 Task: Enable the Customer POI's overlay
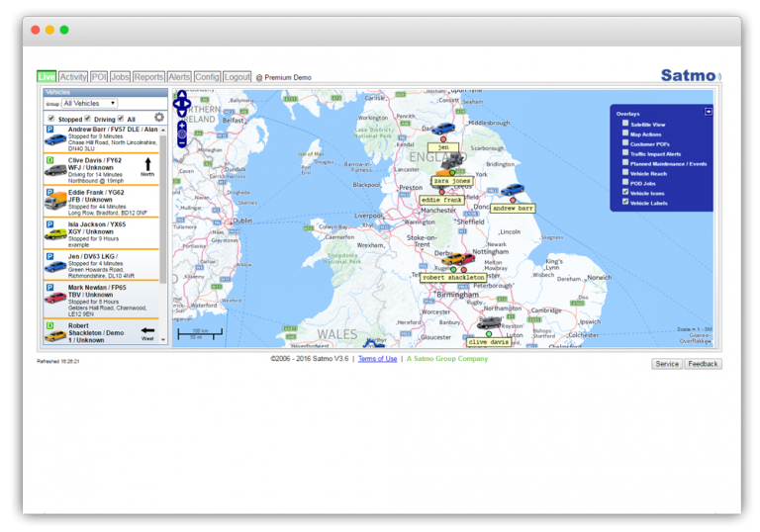(625, 142)
